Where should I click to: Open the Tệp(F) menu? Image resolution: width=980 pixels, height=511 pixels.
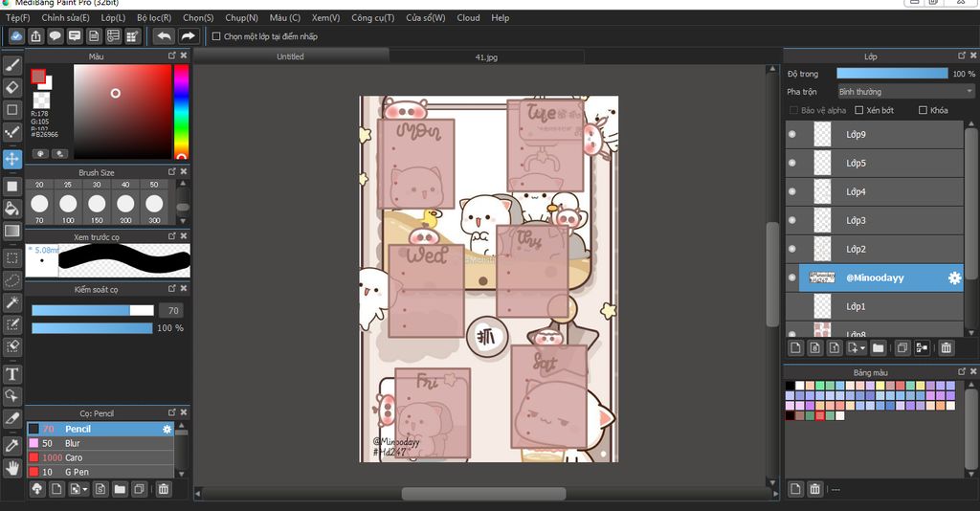pyautogui.click(x=17, y=17)
